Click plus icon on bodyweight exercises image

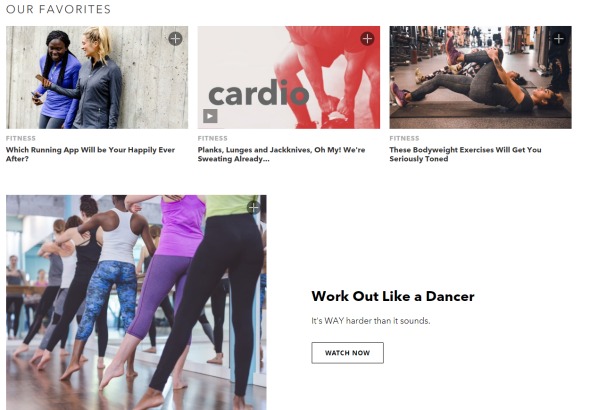pyautogui.click(x=559, y=39)
